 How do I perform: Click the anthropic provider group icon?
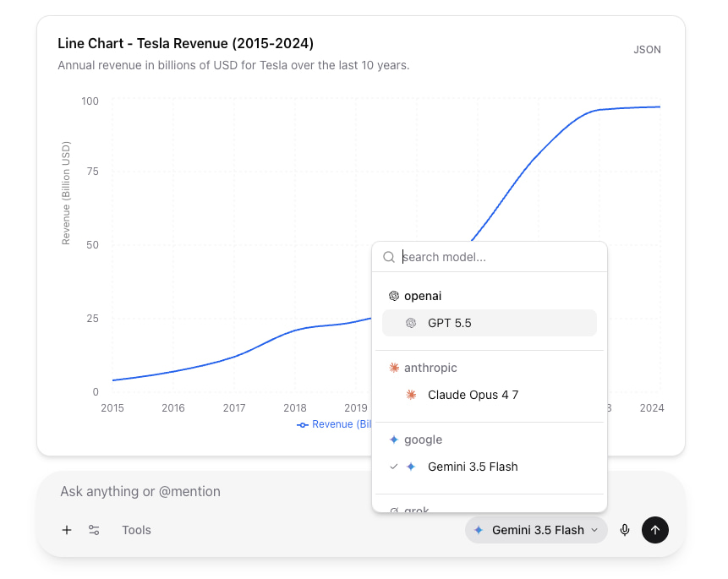tap(394, 368)
